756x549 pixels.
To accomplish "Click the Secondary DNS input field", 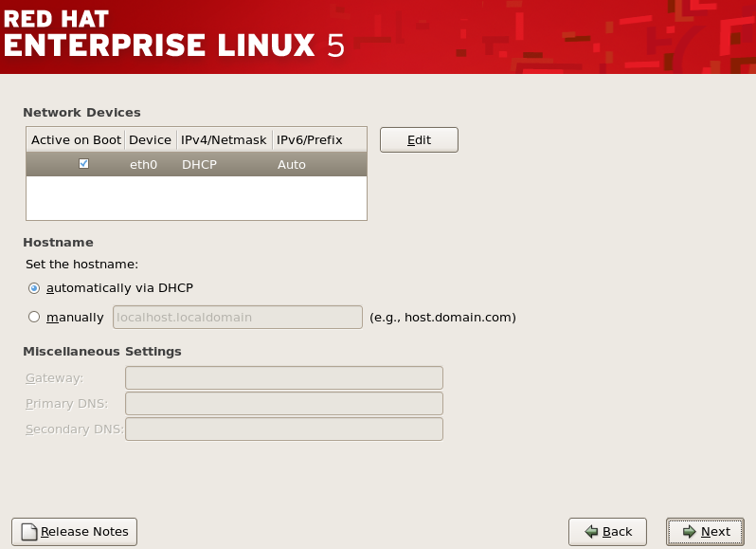I will 284,429.
